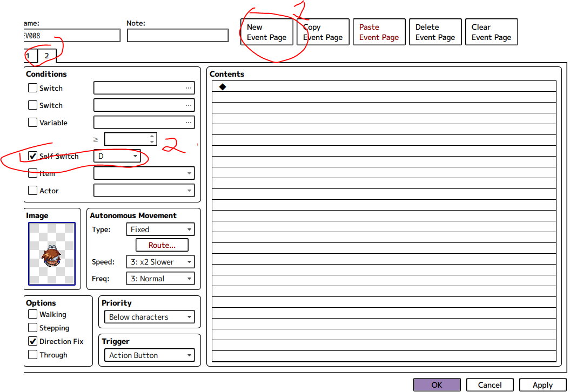Switch to event page tab 1
570x392 pixels.
point(28,56)
